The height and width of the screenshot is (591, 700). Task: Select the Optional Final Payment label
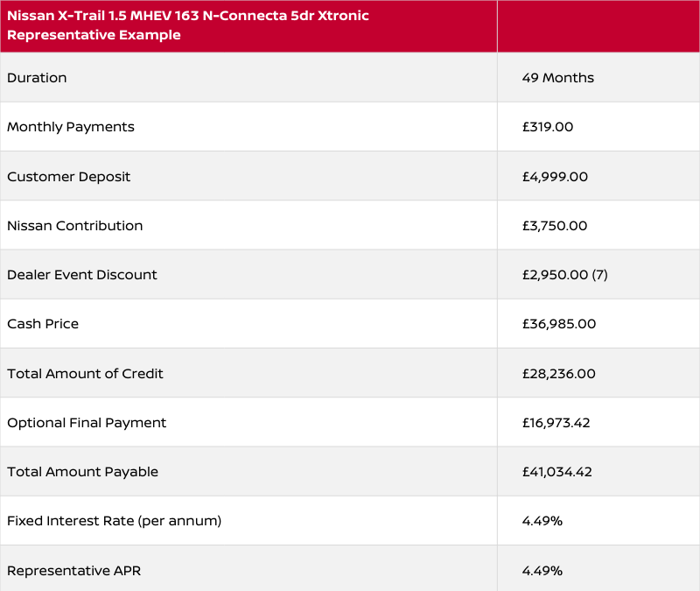point(87,423)
